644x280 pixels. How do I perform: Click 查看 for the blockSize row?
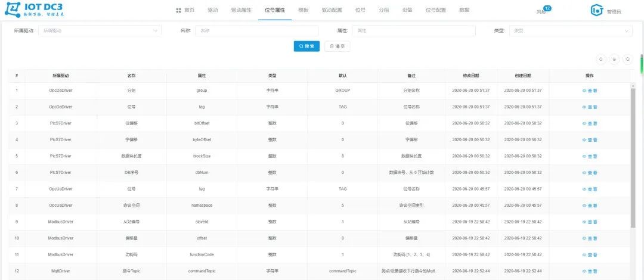pyautogui.click(x=589, y=157)
